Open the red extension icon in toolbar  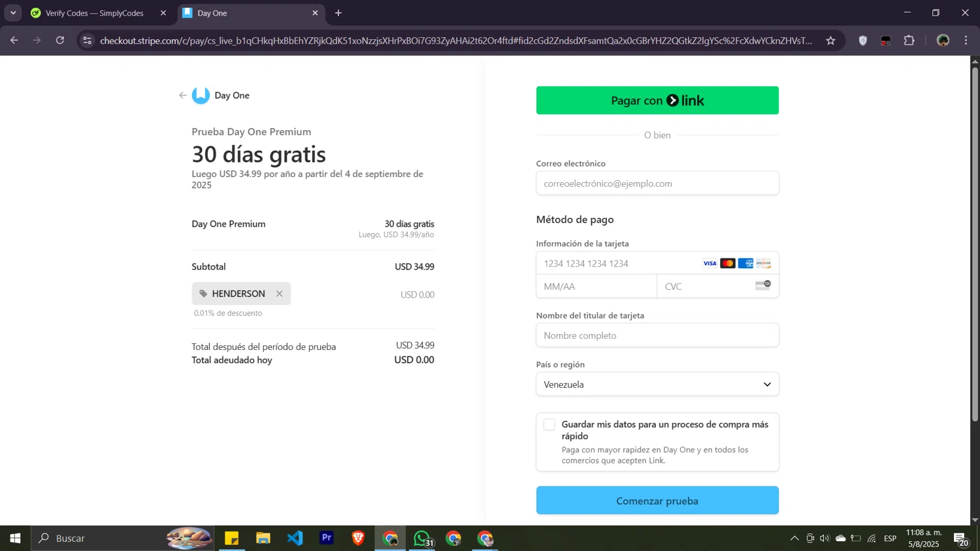886,40
